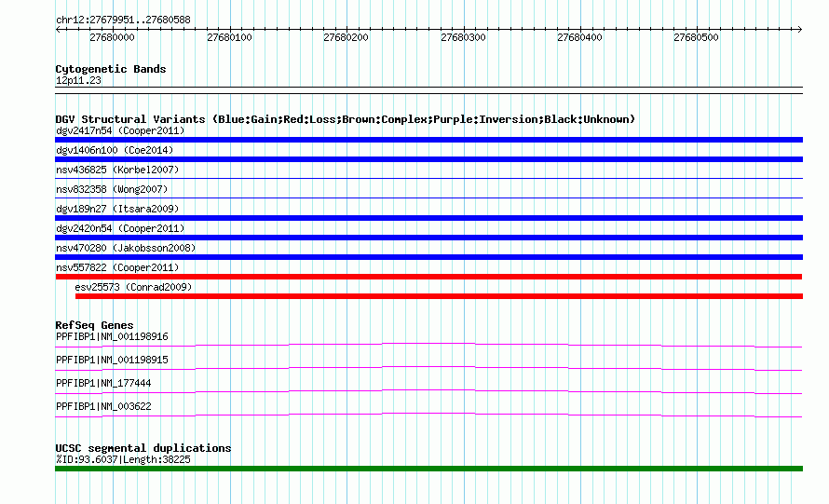This screenshot has width=829, height=504.
Task: Select the DGV Structural Variants track title
Action: [346, 119]
